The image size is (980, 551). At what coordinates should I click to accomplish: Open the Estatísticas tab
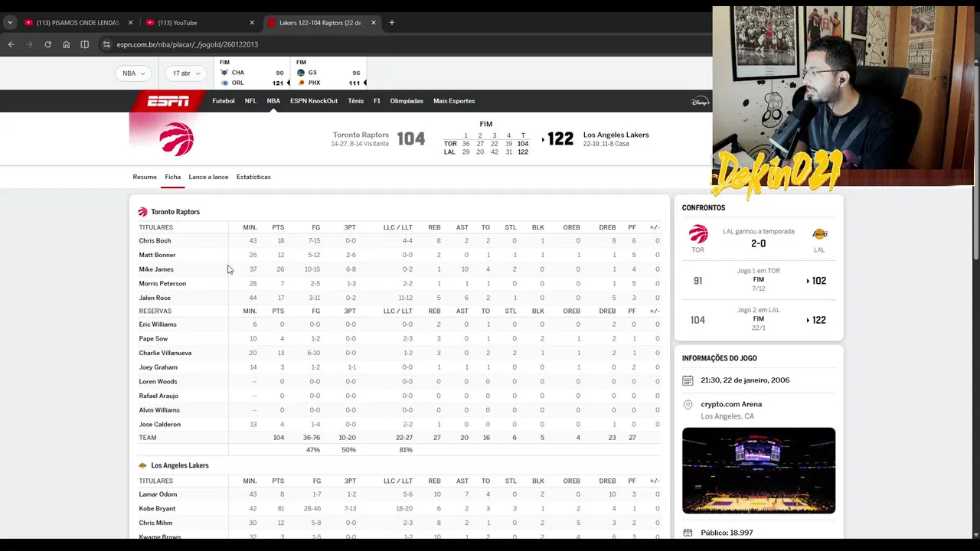pos(253,177)
